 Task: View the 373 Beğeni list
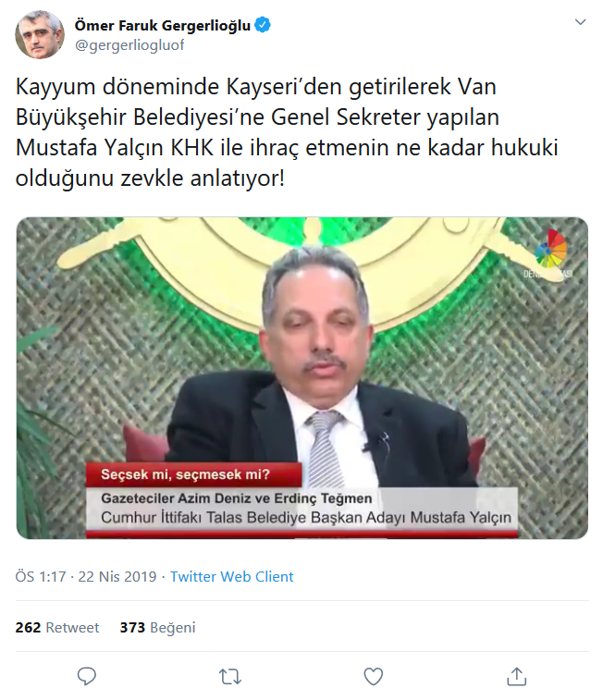coord(157,627)
